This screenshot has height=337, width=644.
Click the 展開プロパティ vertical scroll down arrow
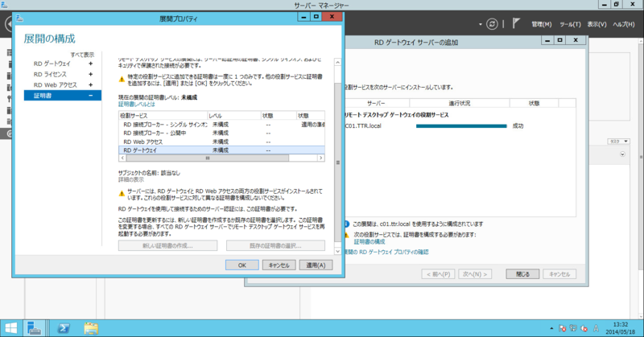(x=337, y=251)
